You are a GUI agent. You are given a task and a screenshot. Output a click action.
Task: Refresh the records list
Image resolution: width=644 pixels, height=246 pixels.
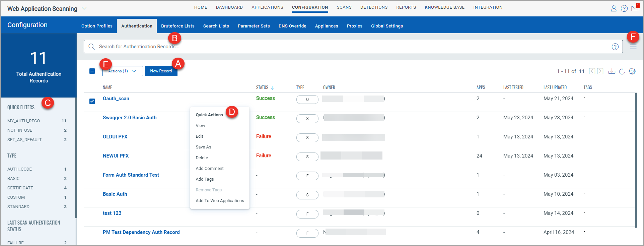coord(622,71)
